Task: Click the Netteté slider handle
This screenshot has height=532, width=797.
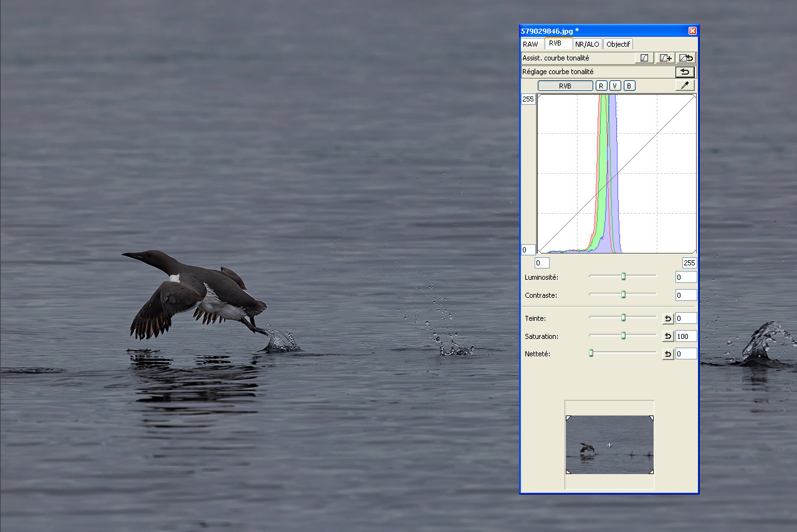Action: [x=591, y=353]
